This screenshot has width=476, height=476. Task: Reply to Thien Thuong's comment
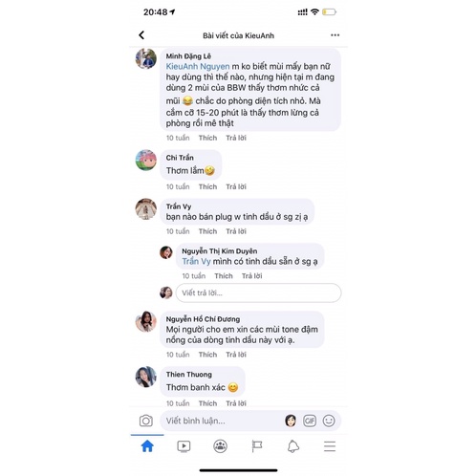[x=236, y=403]
